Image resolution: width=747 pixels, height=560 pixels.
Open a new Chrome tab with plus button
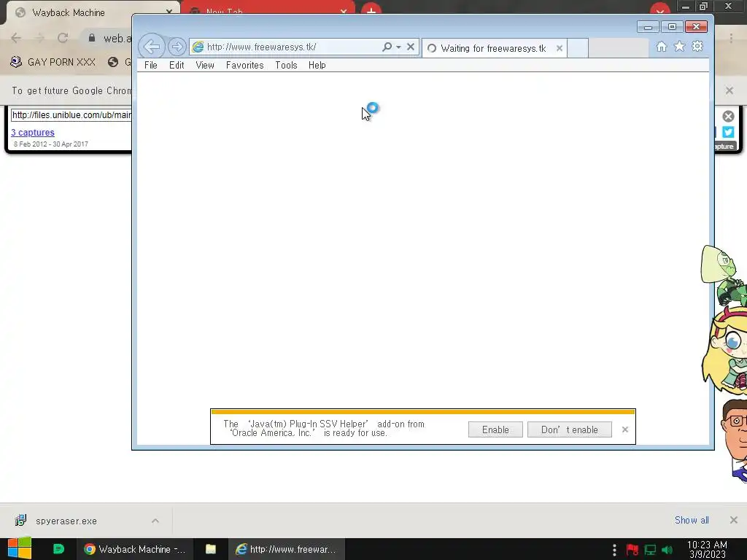coord(371,11)
